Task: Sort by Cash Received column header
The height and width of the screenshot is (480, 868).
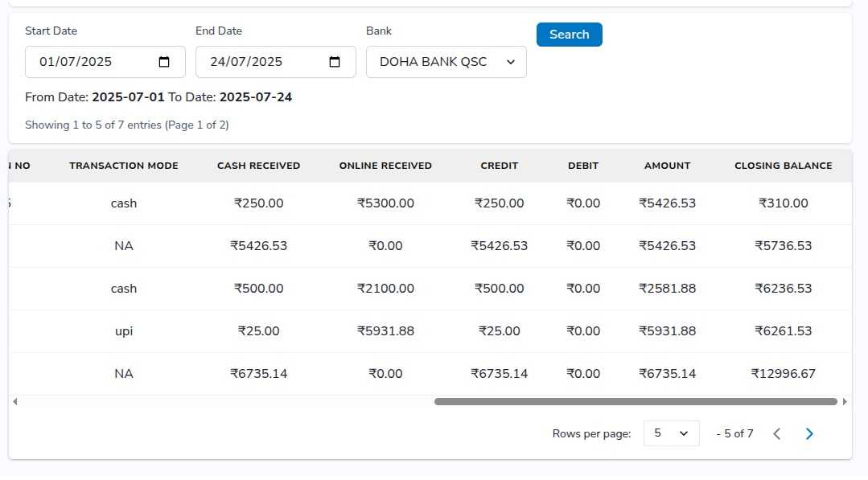Action: [x=258, y=166]
